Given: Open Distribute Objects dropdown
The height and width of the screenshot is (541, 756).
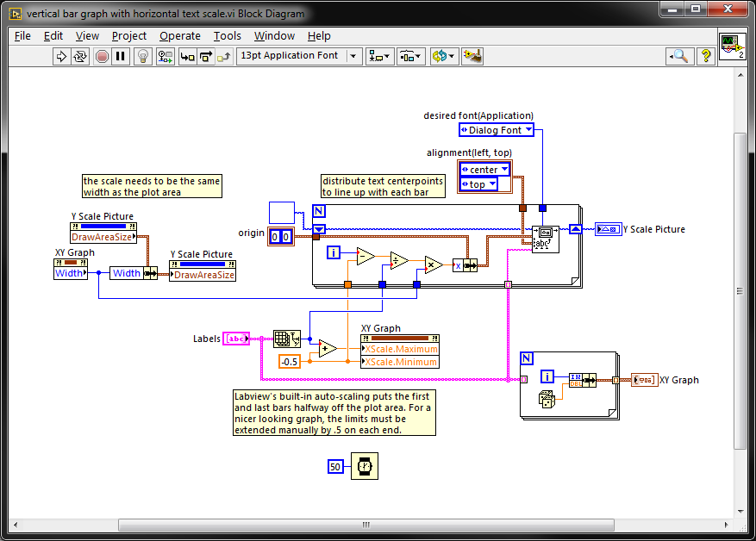Looking at the screenshot, I should click(411, 56).
